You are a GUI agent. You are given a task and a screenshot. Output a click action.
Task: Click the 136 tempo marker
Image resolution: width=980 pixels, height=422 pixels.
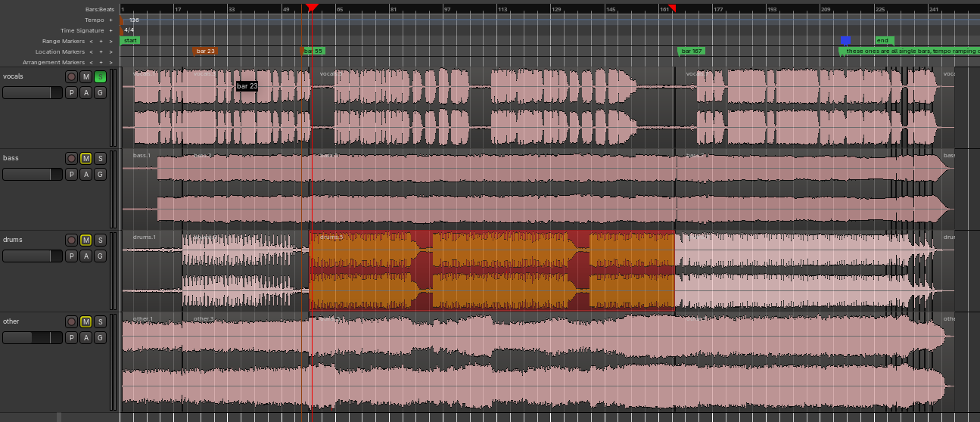pos(133,20)
